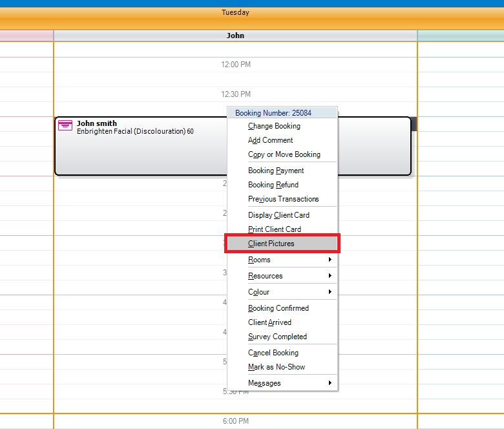Screen dimensions: 504x429
Task: Mark Client Arrived in menu
Action: (x=269, y=322)
